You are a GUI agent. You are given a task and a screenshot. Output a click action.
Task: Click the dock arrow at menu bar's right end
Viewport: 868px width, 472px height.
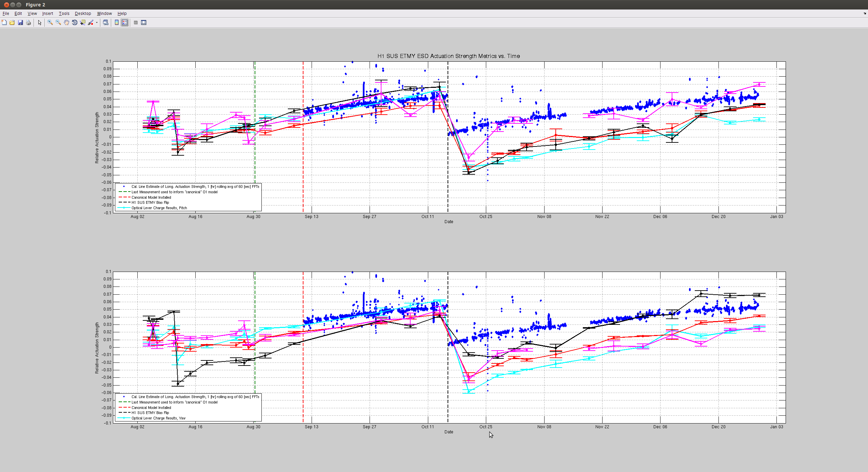(865, 14)
